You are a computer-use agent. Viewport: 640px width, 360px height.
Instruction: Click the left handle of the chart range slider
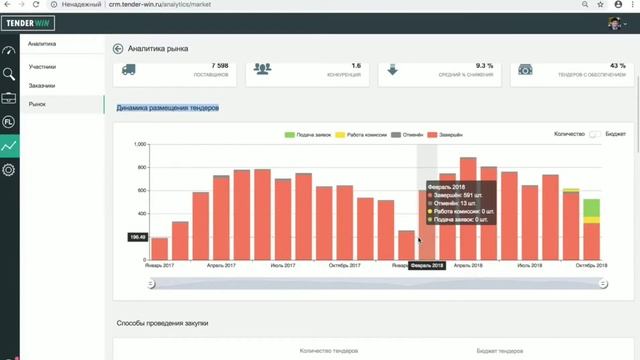coord(151,284)
